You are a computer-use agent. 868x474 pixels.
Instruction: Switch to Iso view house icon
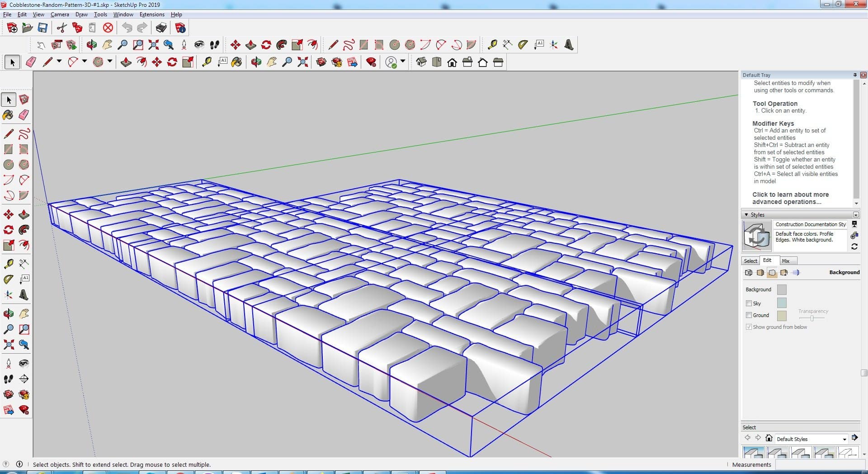pos(421,62)
